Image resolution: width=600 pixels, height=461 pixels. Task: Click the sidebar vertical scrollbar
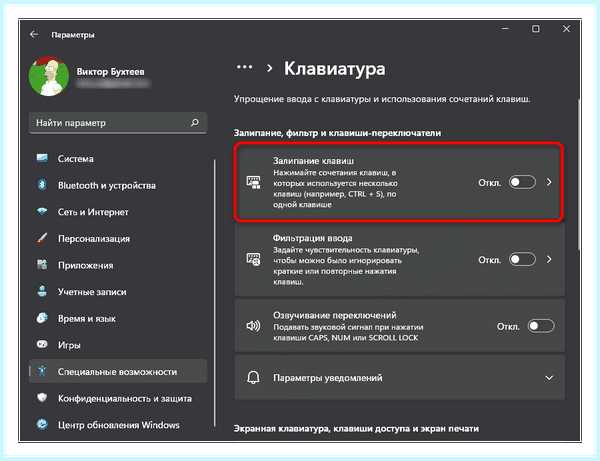coord(215,293)
